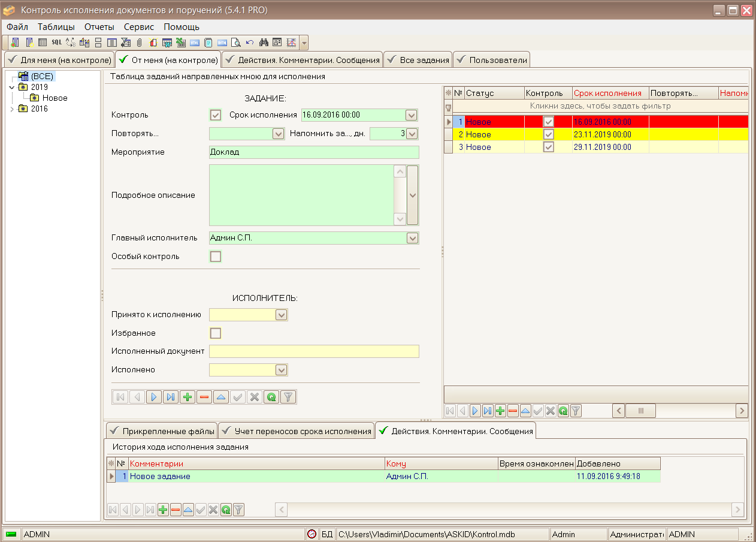
Task: Select the Новое tree item under 2019
Action: (55, 98)
